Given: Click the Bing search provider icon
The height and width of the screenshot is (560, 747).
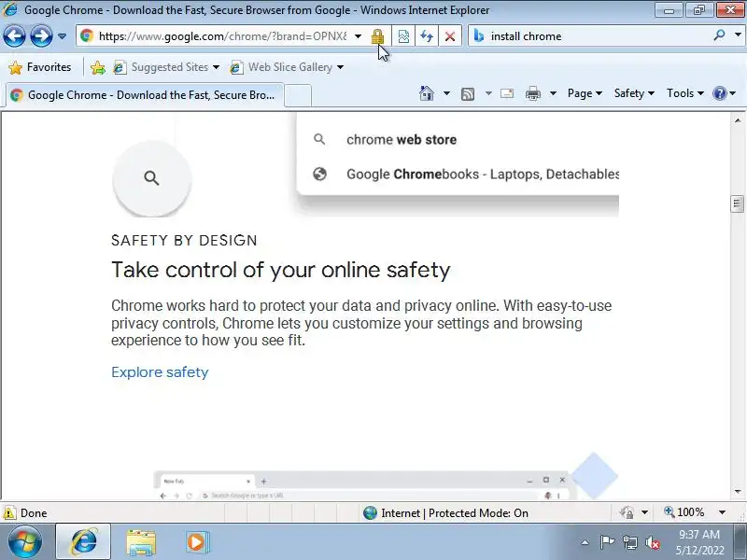Looking at the screenshot, I should coord(479,36).
